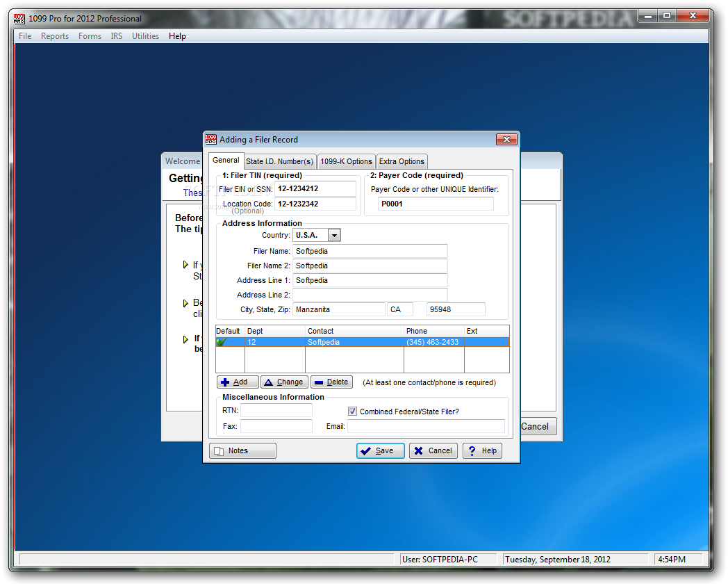The height and width of the screenshot is (586, 728).
Task: Click the Email input field
Action: (x=426, y=426)
